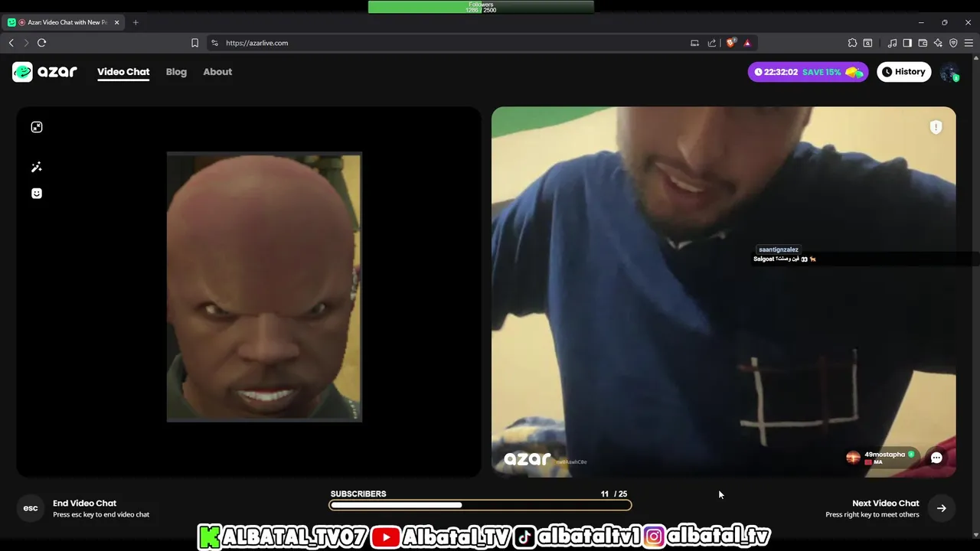Report the user with the shield icon

pos(936,127)
